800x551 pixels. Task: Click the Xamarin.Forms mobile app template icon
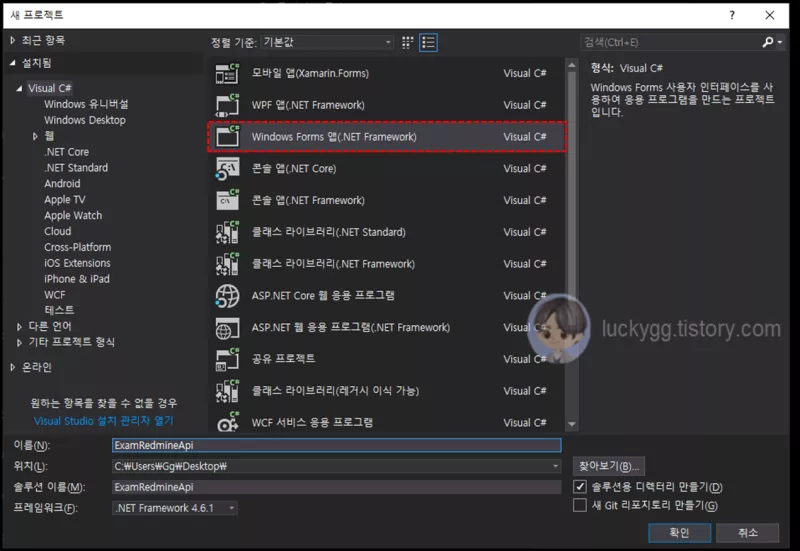point(227,73)
